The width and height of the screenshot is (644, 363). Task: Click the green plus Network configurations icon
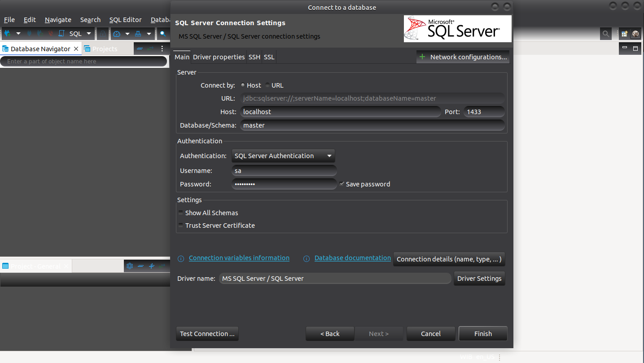coord(422,57)
